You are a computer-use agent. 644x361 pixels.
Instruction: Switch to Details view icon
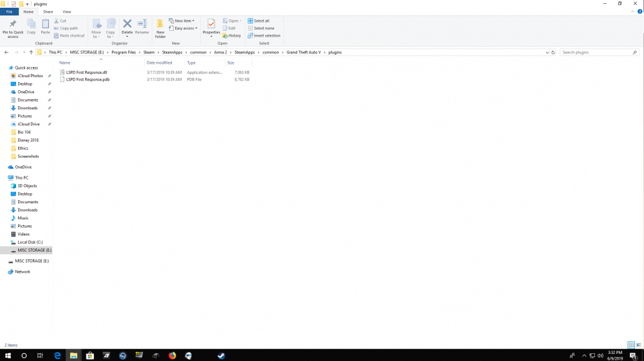[x=631, y=345]
